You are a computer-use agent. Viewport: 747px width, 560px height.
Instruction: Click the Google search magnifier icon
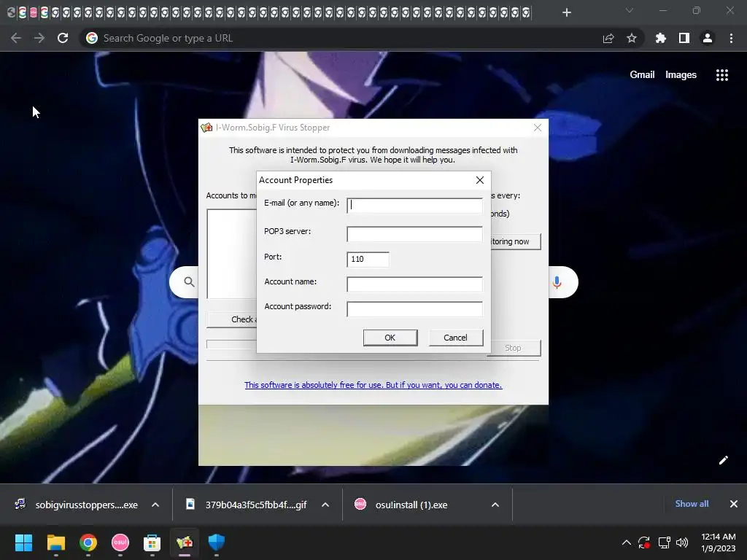[189, 282]
